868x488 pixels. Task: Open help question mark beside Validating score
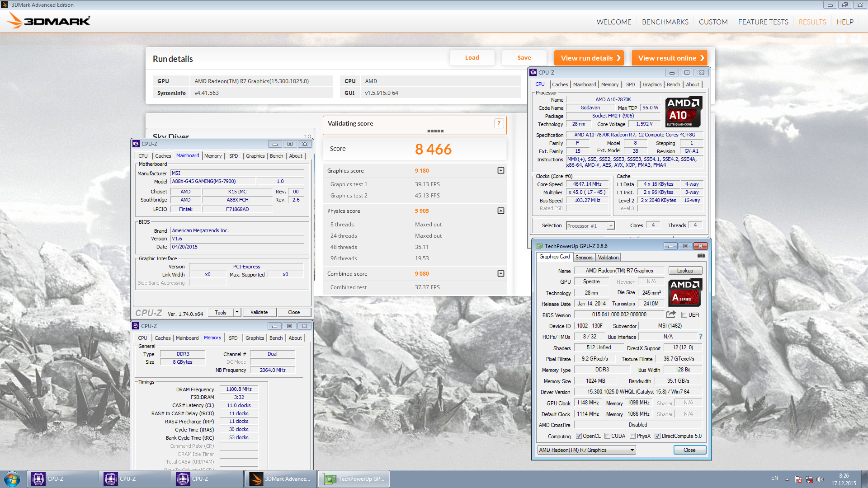[x=499, y=123]
